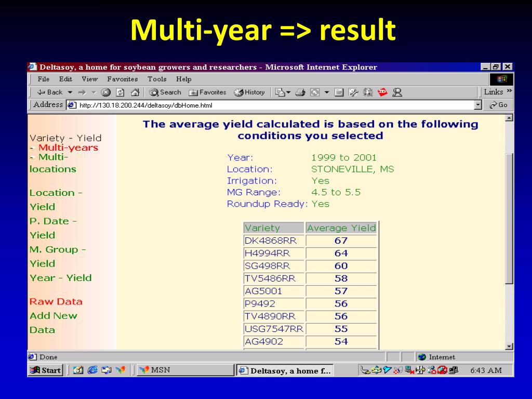The image size is (532, 399).
Task: Click the Edit page toolbar icon
Action: [339, 92]
